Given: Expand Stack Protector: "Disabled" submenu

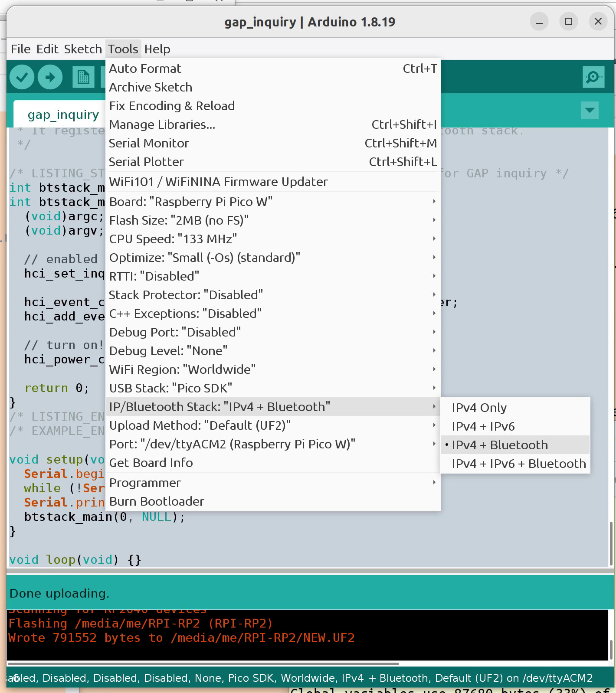Looking at the screenshot, I should (x=273, y=295).
